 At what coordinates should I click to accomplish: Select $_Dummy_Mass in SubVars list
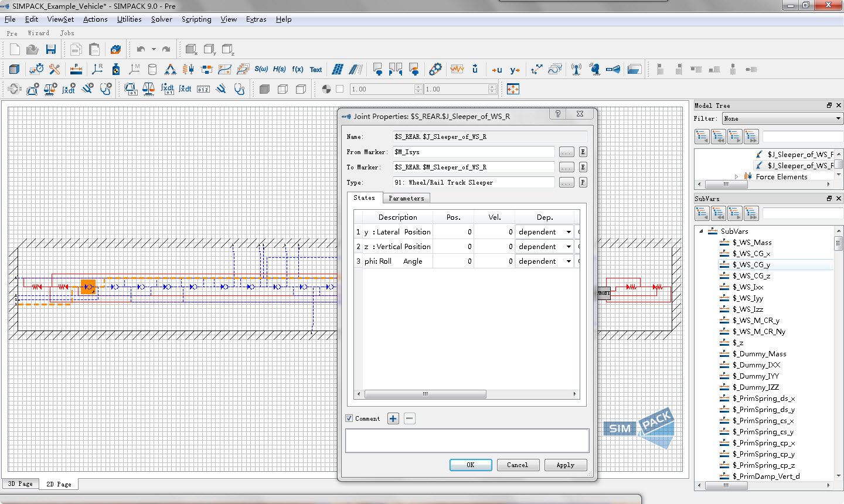[759, 354]
